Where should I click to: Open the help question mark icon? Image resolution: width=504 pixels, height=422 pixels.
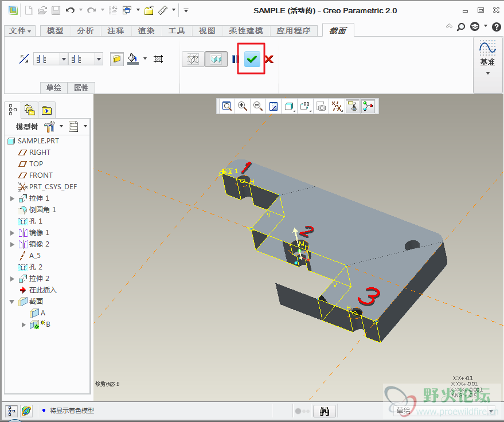(x=497, y=27)
